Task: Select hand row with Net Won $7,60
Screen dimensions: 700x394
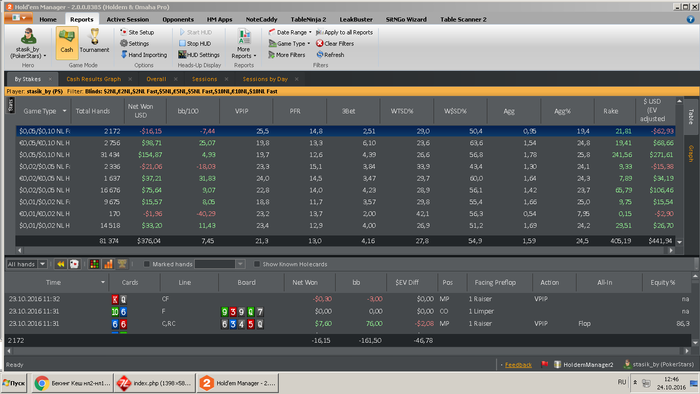Action: (x=348, y=323)
